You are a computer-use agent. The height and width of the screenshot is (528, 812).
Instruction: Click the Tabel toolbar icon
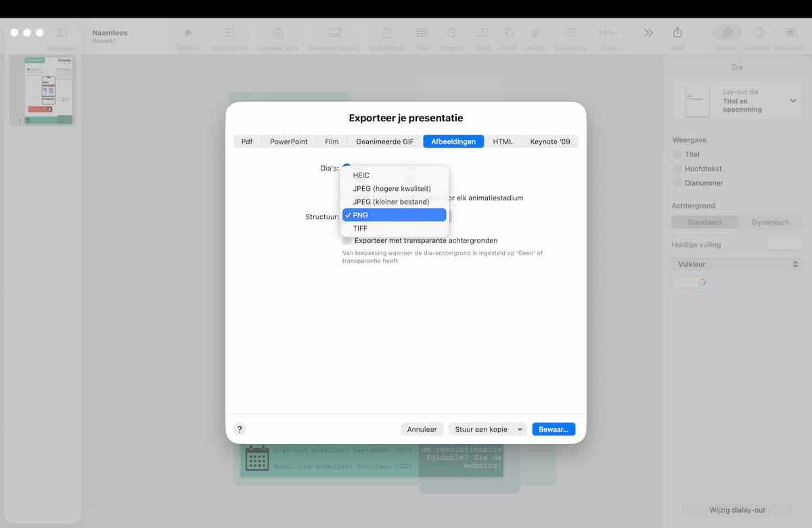[422, 32]
